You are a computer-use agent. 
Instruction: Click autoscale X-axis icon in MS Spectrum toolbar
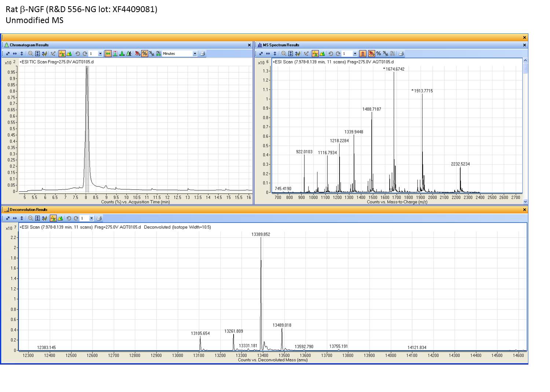[x=268, y=54]
